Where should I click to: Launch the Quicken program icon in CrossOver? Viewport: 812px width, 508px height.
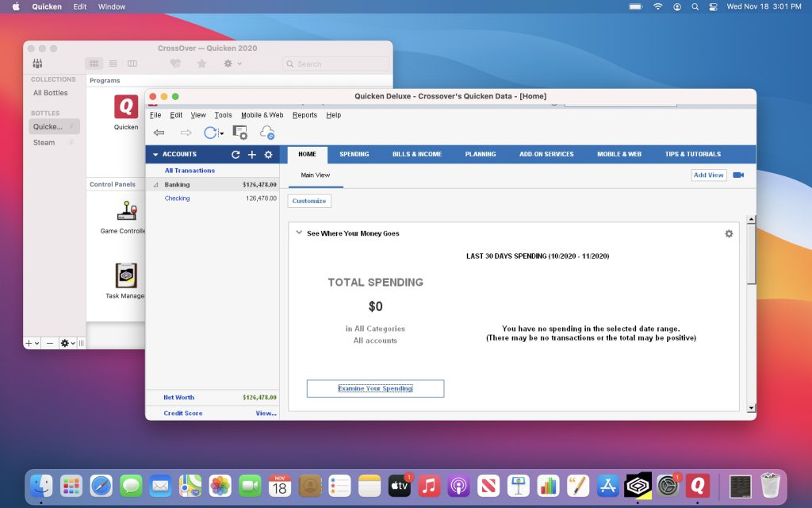[x=126, y=107]
